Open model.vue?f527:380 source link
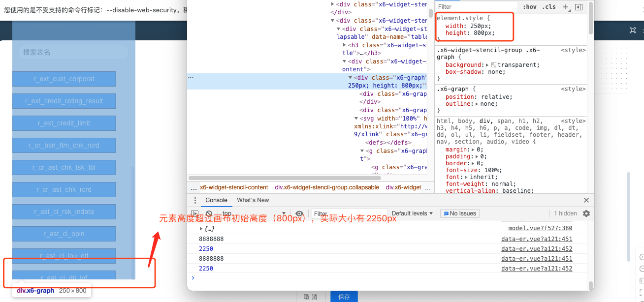This screenshot has height=302, width=644. [x=540, y=228]
